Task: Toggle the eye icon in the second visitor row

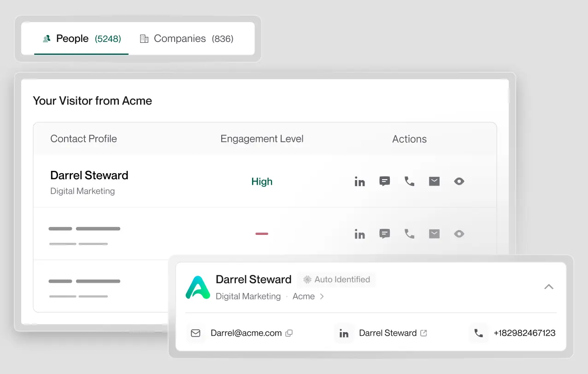Action: click(459, 234)
